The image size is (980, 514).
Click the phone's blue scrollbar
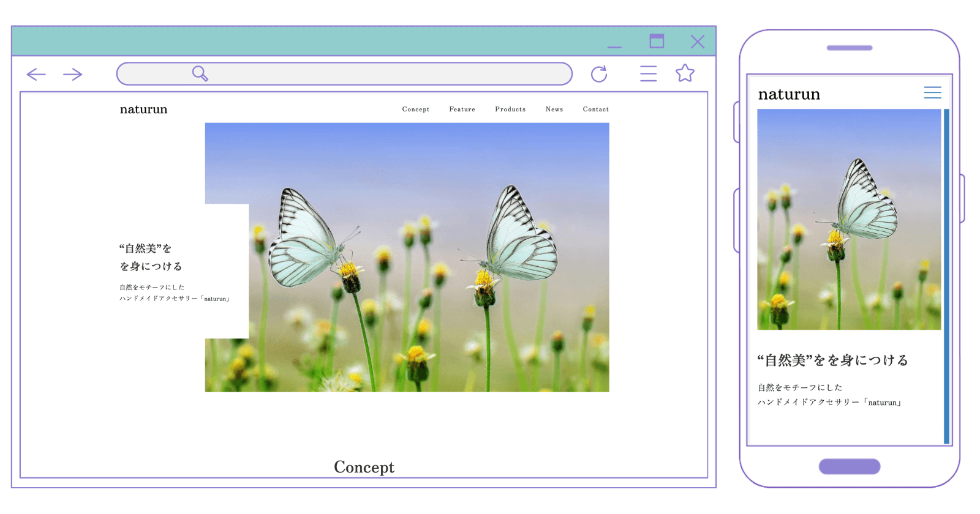click(x=947, y=276)
